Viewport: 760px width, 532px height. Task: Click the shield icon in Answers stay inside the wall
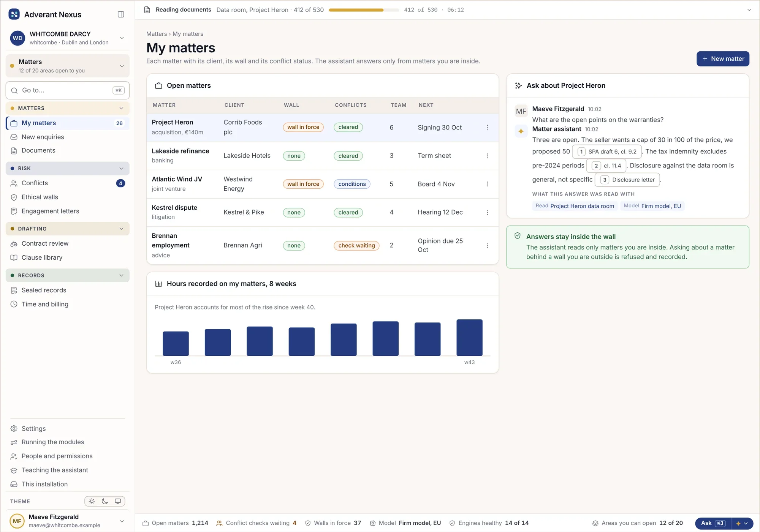click(x=517, y=236)
